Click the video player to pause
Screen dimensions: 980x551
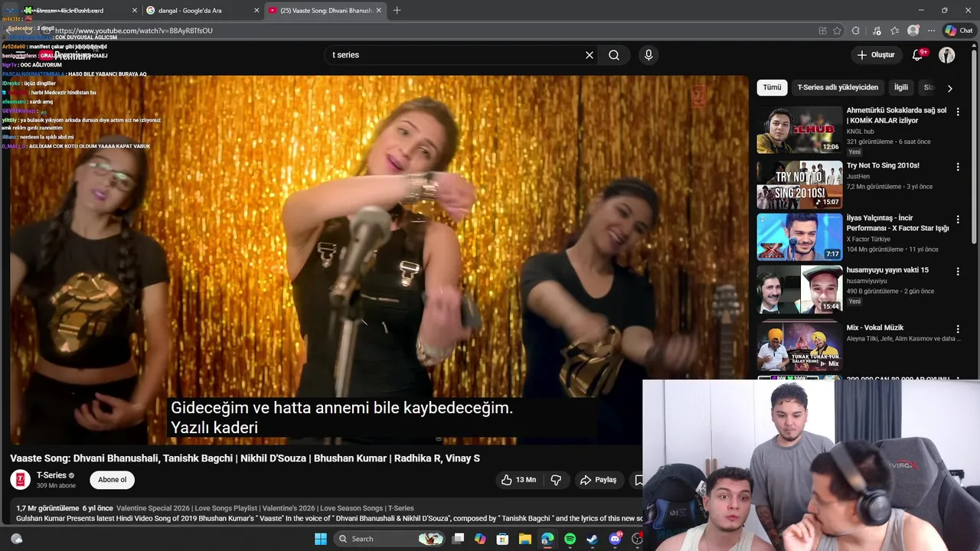pyautogui.click(x=379, y=260)
